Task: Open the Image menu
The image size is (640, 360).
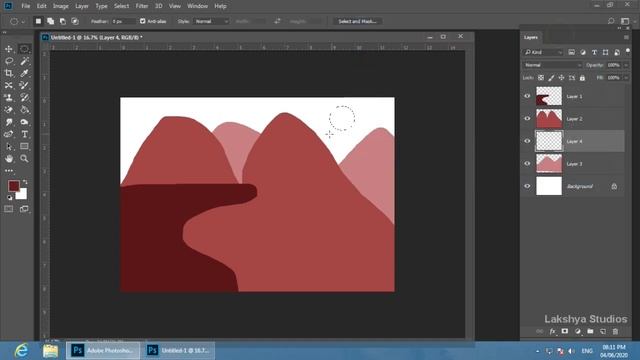Action: click(x=60, y=6)
